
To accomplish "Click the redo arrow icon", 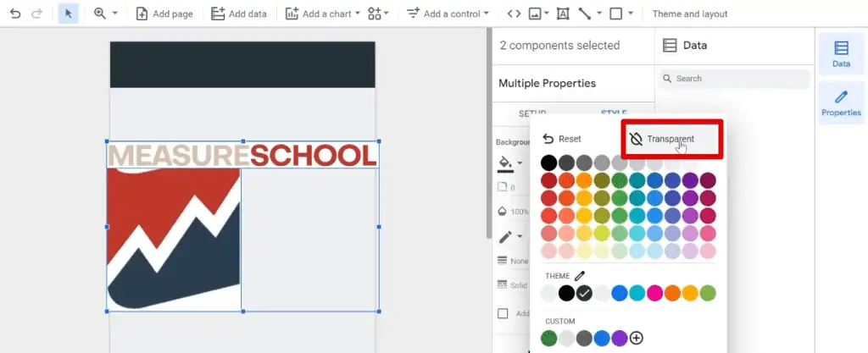I will pyautogui.click(x=36, y=14).
